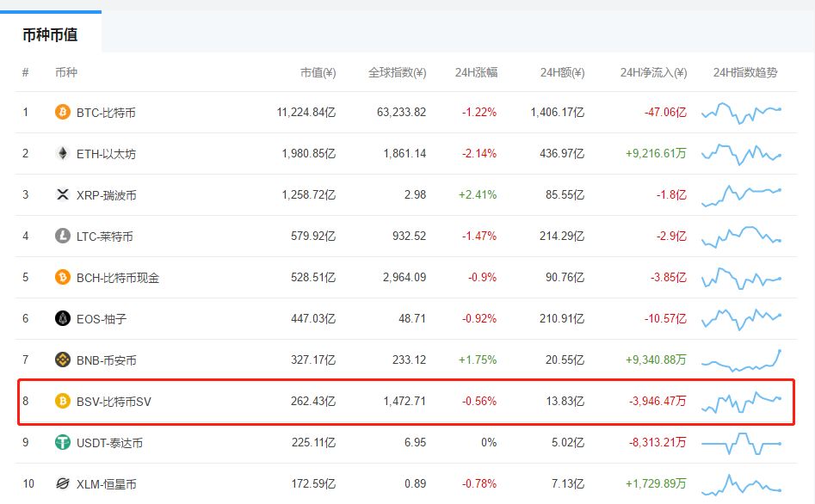The image size is (815, 504).
Task: Click the 24H涨幅 column header
Action: [476, 73]
